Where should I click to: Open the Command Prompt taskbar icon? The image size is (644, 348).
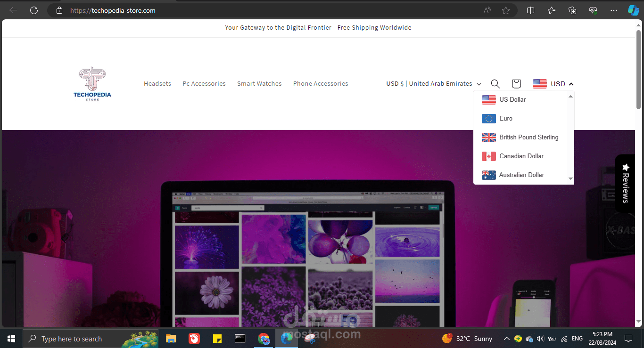pyautogui.click(x=240, y=339)
